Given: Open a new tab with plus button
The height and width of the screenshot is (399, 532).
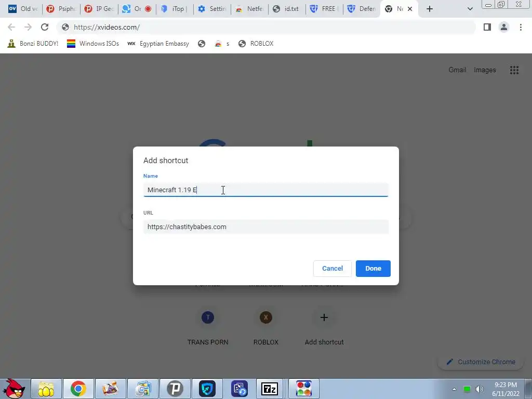Looking at the screenshot, I should click(430, 9).
